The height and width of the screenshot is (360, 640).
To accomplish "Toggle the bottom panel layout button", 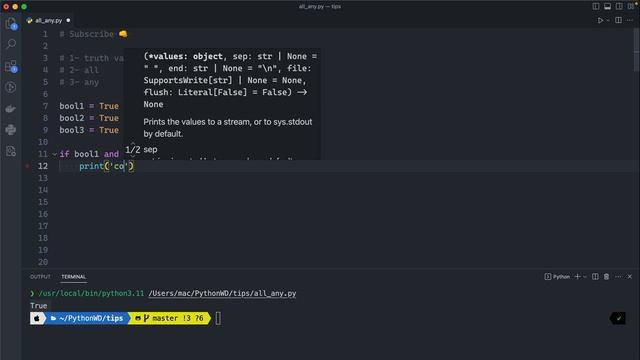I will coord(607,7).
